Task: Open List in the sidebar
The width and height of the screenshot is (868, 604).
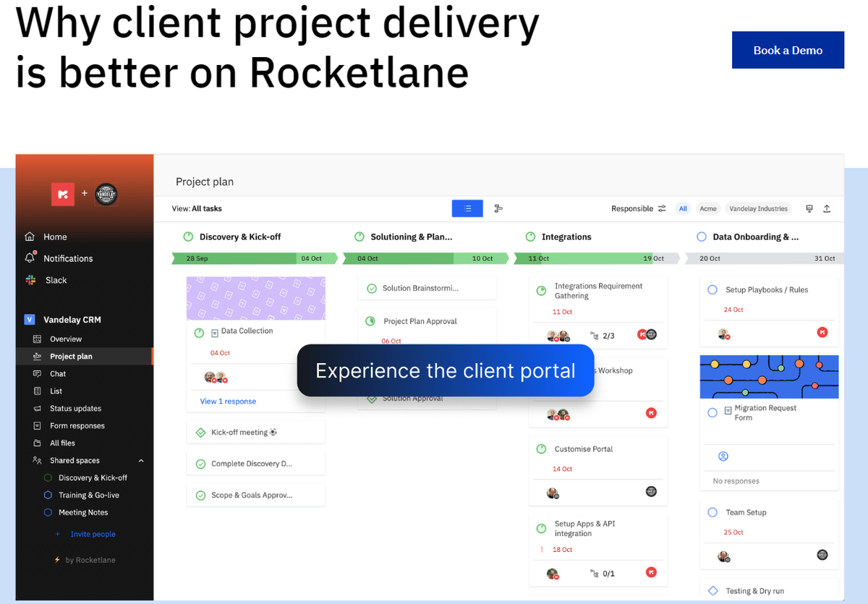Action: coord(56,391)
